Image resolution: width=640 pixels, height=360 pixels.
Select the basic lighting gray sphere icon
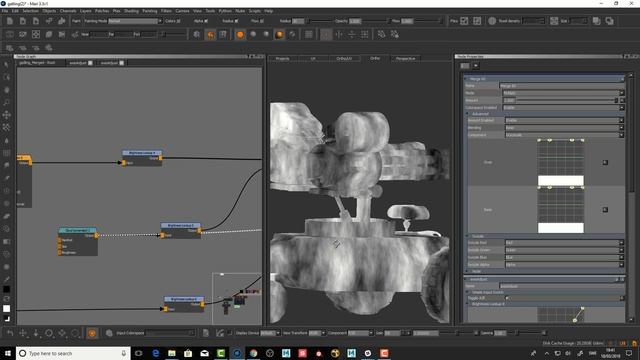point(253,35)
